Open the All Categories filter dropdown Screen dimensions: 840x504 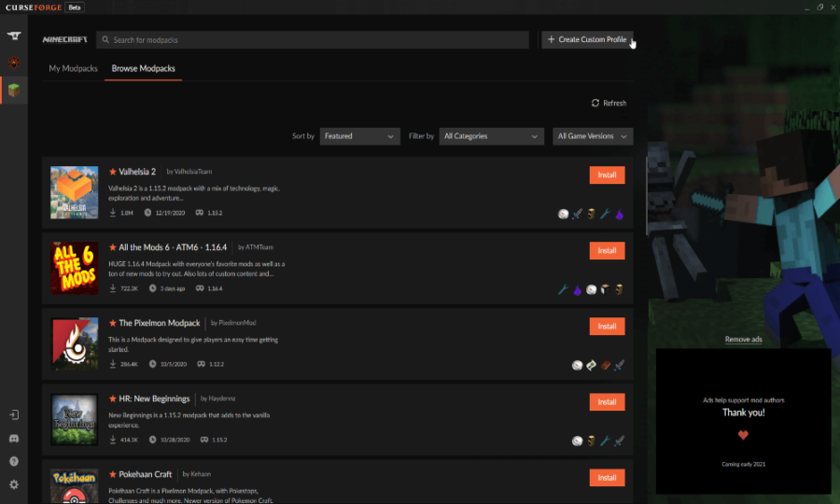click(491, 136)
